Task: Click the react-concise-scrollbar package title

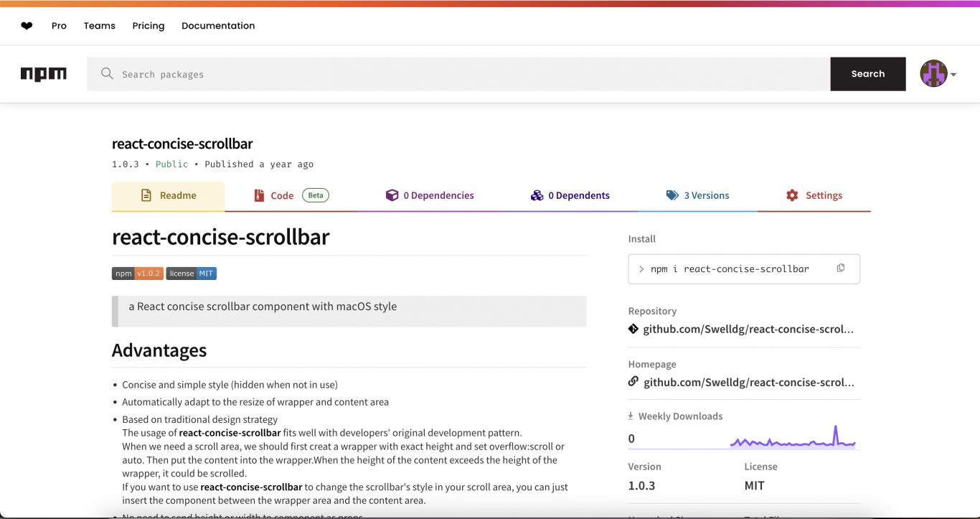Action: pyautogui.click(x=182, y=144)
